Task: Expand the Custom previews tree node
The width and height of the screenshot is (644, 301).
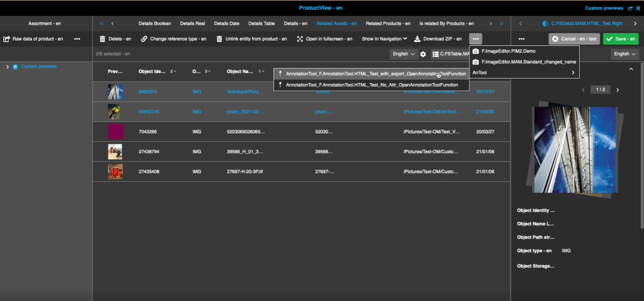Action: pyautogui.click(x=7, y=67)
